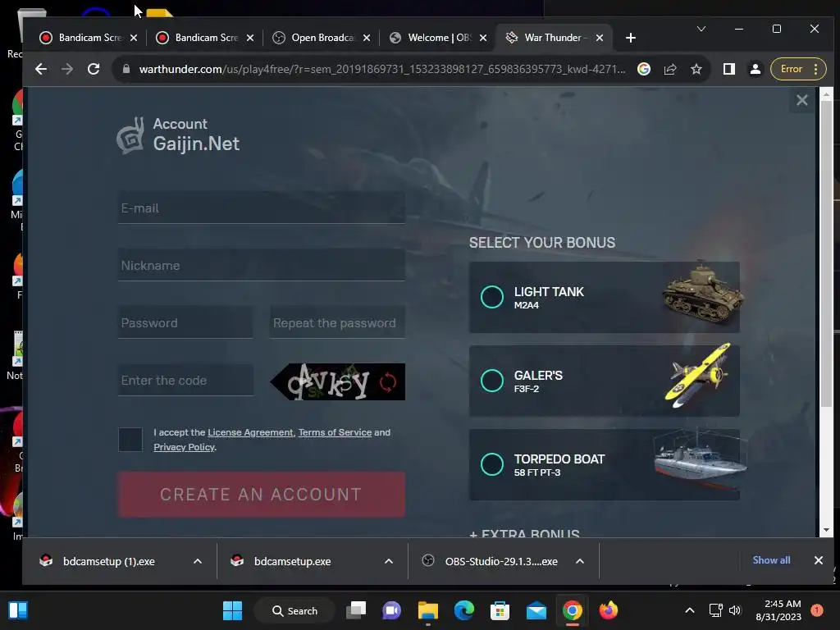Screen dimensions: 840x630
Task: Close the Welcome OBS tab
Action: coord(483,38)
